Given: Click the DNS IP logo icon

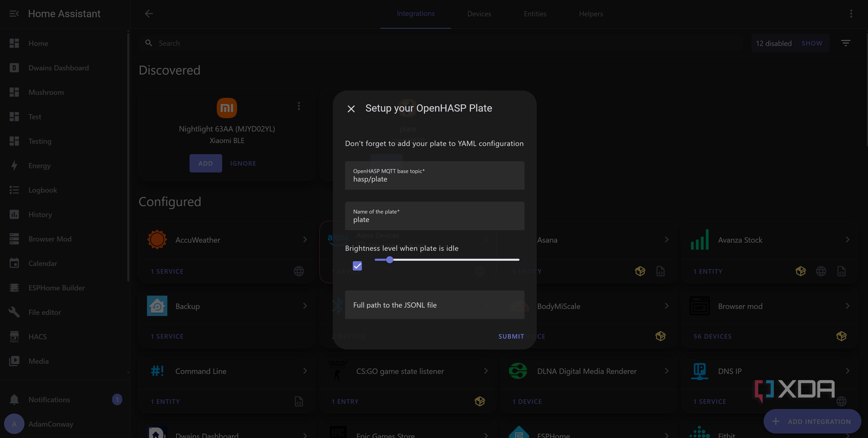Looking at the screenshot, I should (700, 371).
